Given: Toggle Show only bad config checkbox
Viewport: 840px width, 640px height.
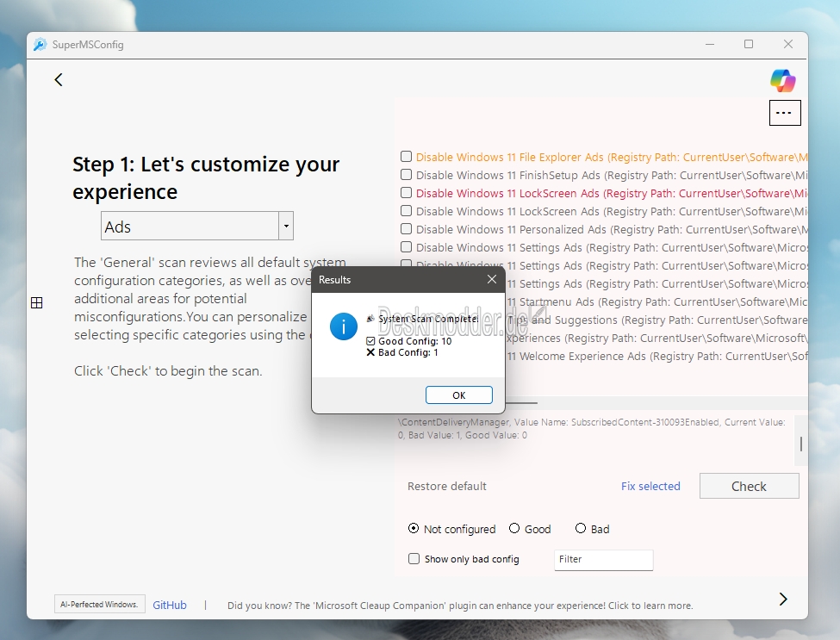Looking at the screenshot, I should coord(414,558).
